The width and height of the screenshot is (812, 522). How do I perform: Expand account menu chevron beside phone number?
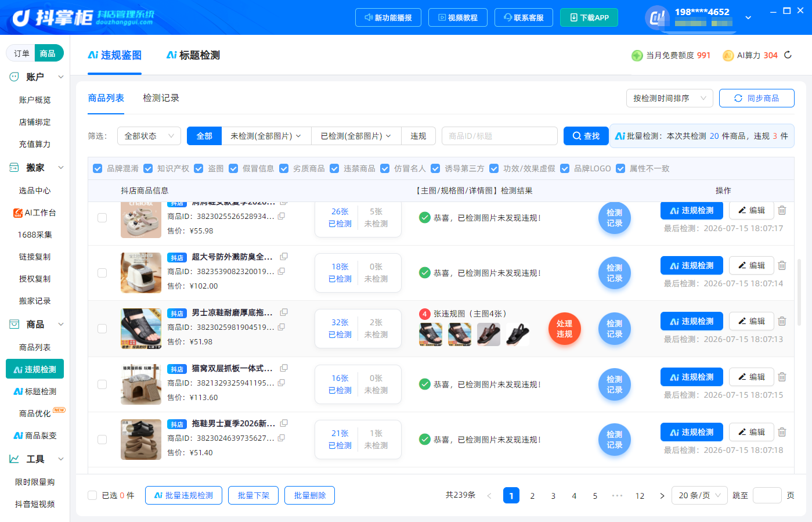(x=748, y=18)
